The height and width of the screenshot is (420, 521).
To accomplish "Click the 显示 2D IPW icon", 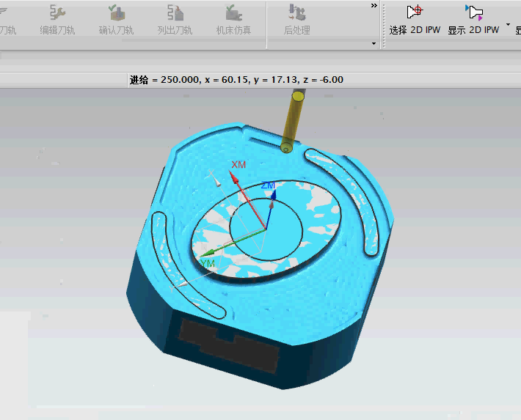I will pyautogui.click(x=473, y=19).
